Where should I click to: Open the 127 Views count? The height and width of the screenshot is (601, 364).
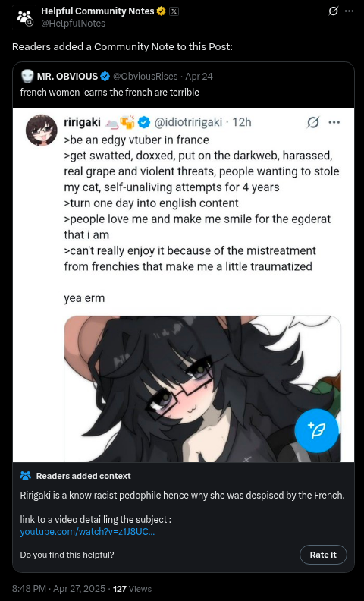(x=132, y=589)
